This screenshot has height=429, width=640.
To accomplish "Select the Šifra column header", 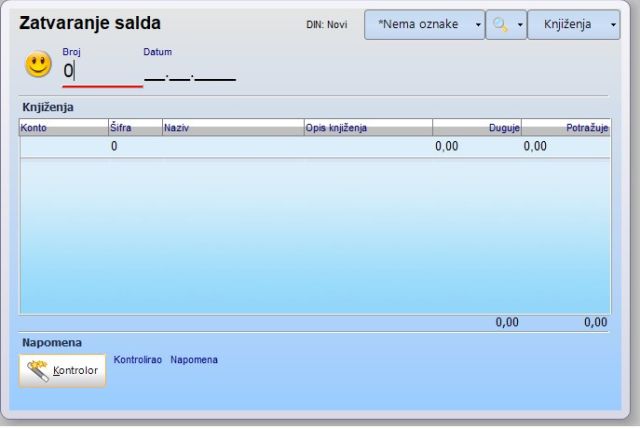I will point(133,128).
